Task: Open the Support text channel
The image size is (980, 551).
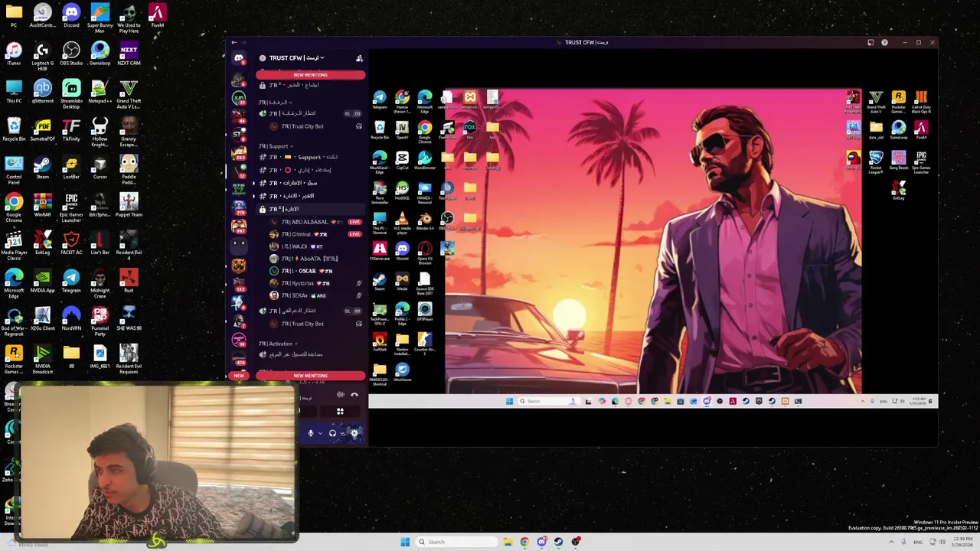Action: [309, 158]
